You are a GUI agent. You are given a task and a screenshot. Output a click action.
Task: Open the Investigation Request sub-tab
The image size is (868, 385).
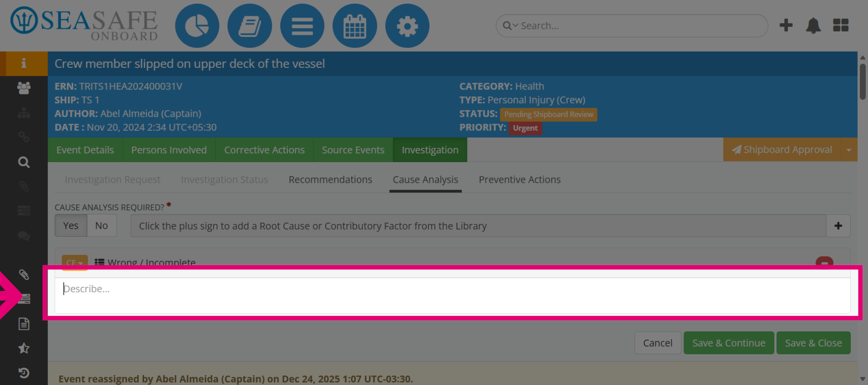tap(113, 180)
